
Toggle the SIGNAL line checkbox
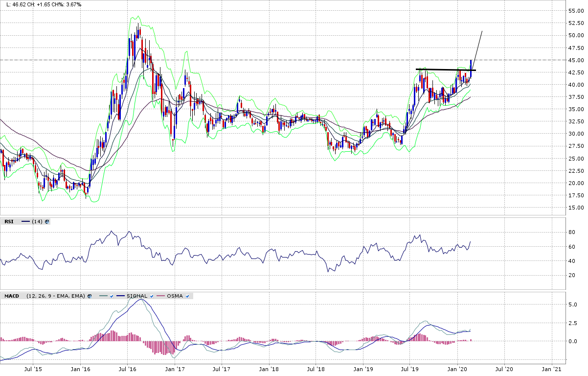pyautogui.click(x=152, y=296)
